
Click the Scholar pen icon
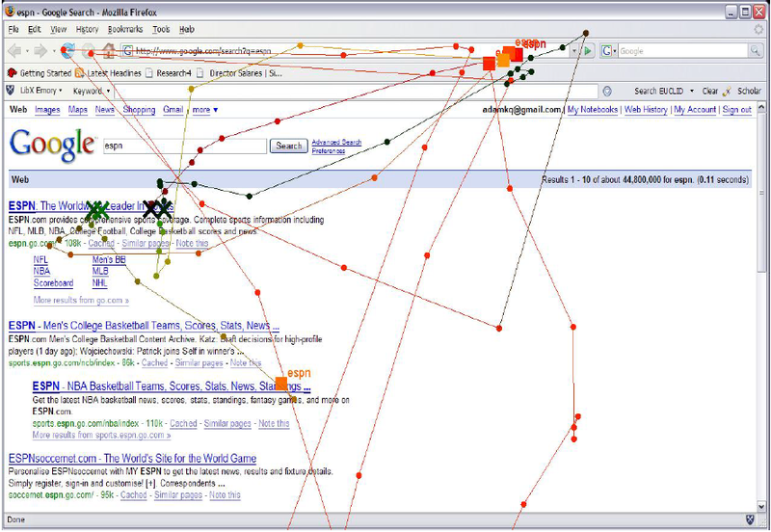(x=727, y=91)
